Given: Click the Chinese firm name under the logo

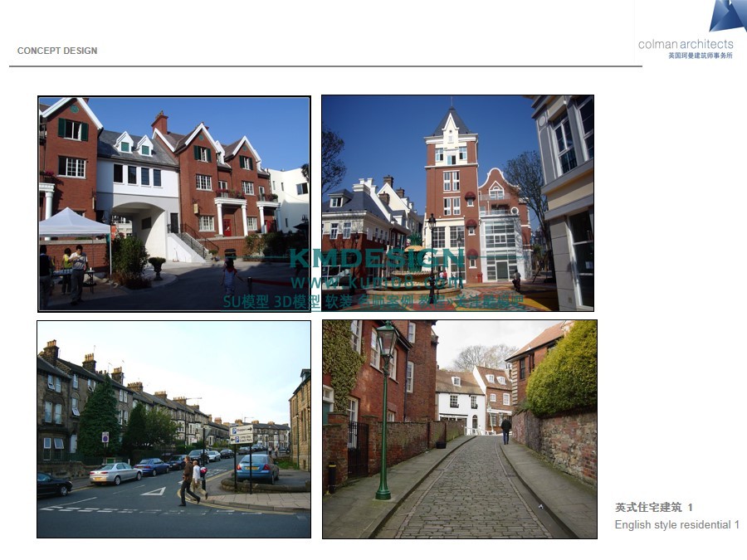Looking at the screenshot, I should coord(700,56).
